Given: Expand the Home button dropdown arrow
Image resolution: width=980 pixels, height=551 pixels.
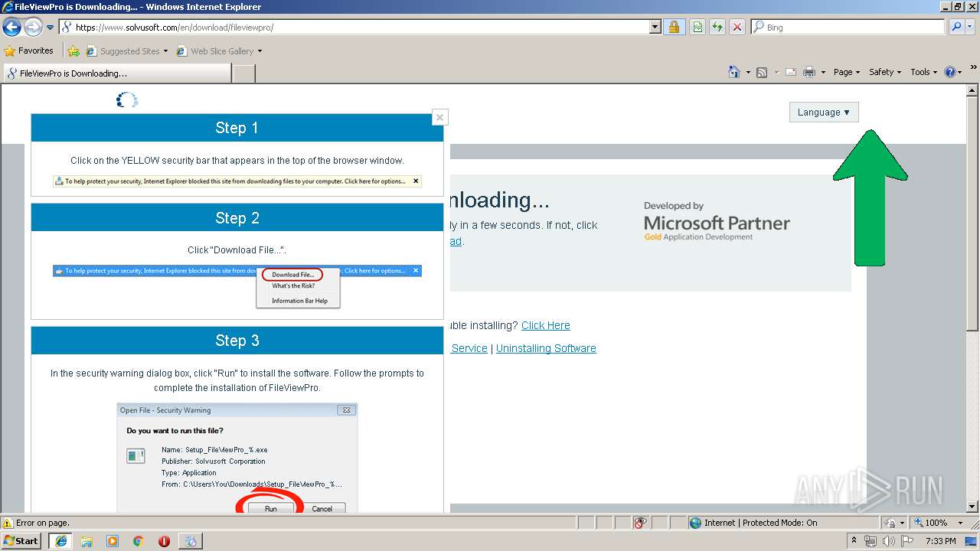Looking at the screenshot, I should (748, 72).
